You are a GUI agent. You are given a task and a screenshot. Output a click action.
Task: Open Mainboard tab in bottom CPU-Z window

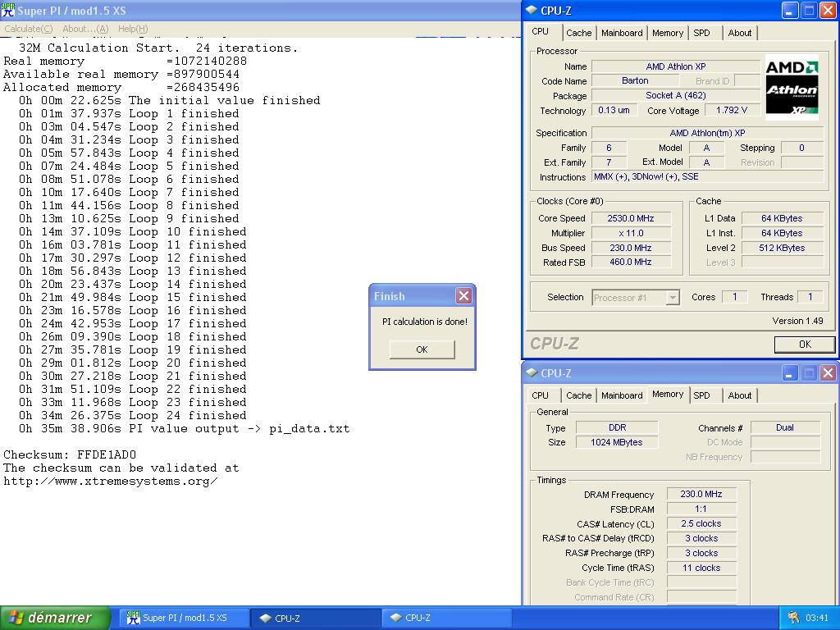622,395
